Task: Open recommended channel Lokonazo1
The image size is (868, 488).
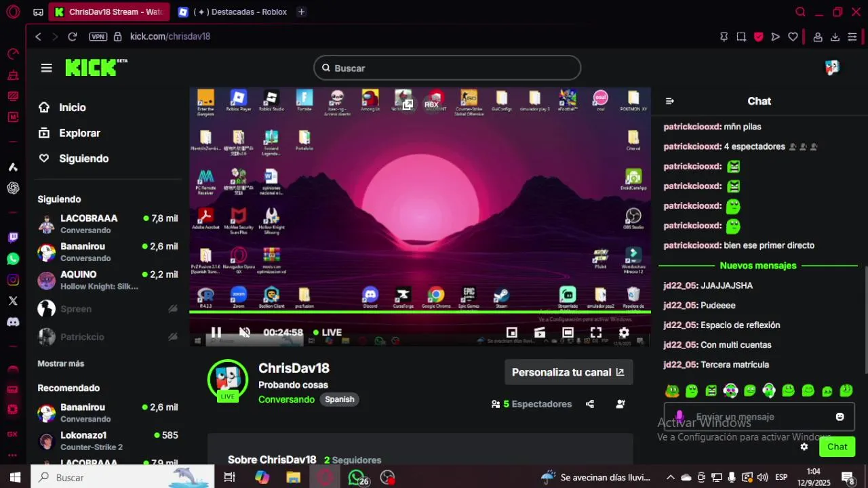Action: [107, 441]
